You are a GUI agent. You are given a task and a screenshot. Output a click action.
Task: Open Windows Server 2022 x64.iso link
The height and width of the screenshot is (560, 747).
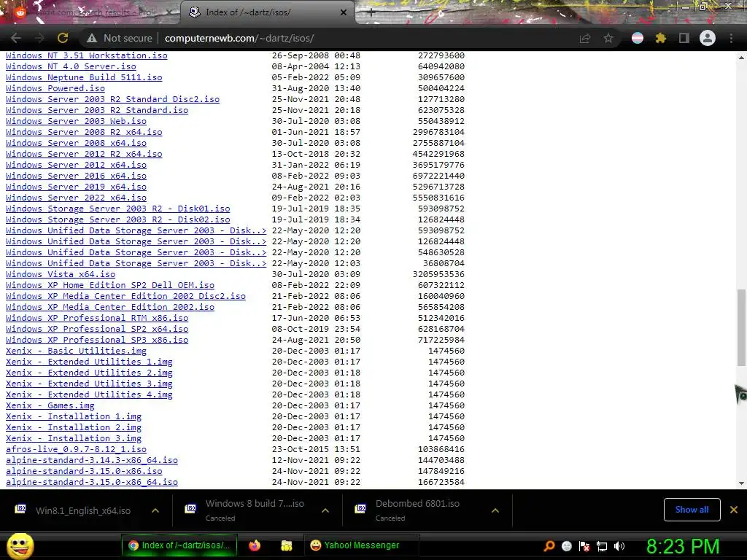tap(76, 198)
